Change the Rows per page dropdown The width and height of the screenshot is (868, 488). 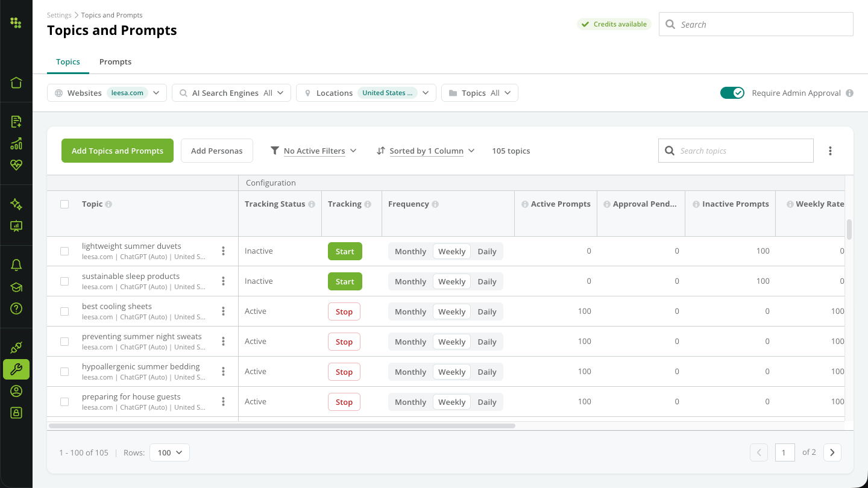coord(169,452)
